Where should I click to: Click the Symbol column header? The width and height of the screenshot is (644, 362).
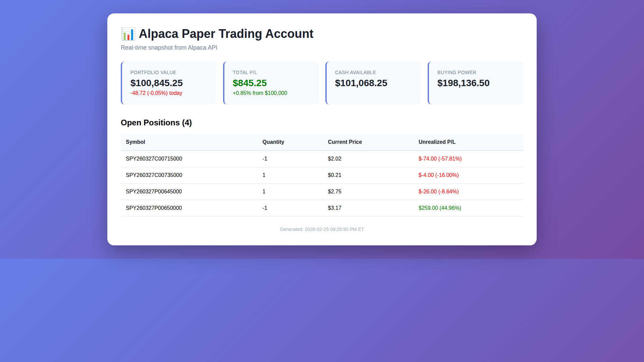[x=135, y=142]
